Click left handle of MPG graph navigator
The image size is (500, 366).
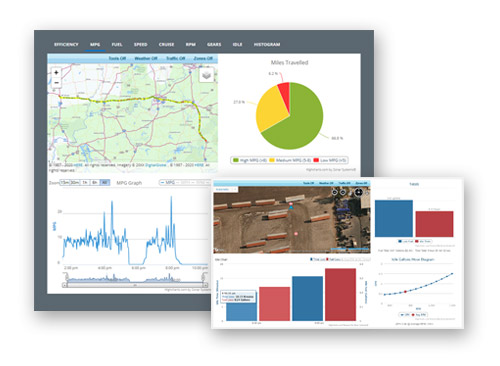coord(66,277)
